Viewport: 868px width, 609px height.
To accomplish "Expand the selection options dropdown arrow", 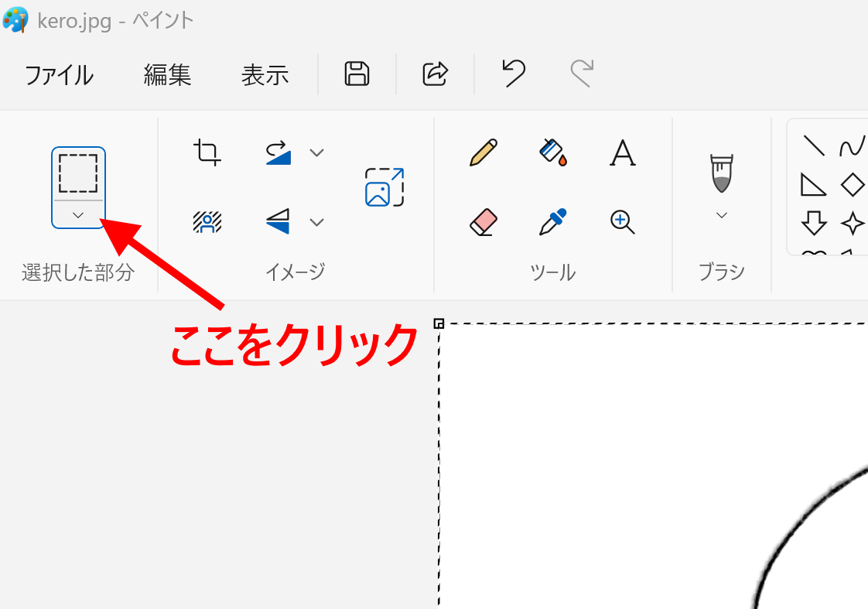I will 78,215.
